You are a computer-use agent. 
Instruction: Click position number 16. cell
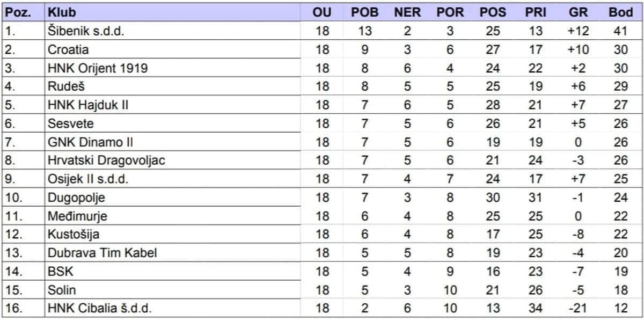(14, 309)
